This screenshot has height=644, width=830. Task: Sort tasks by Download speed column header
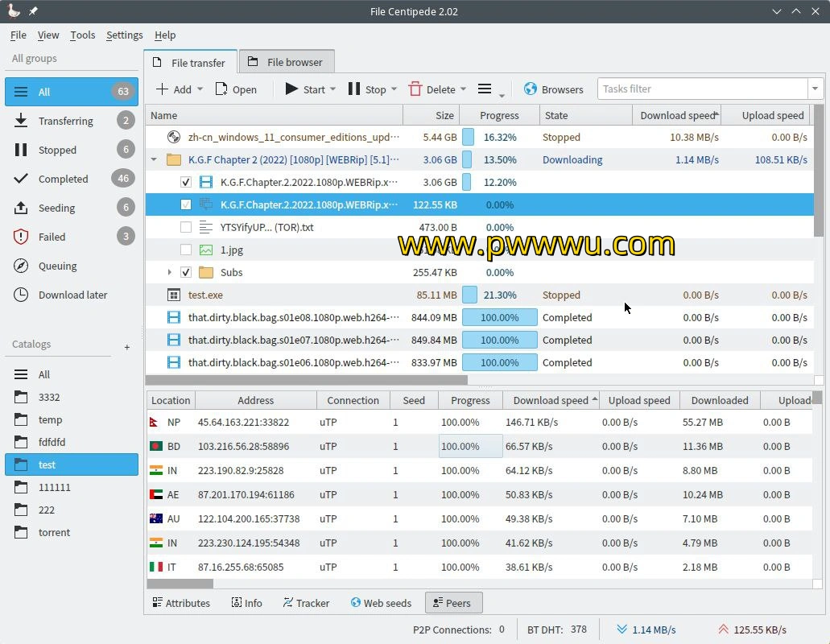point(676,115)
